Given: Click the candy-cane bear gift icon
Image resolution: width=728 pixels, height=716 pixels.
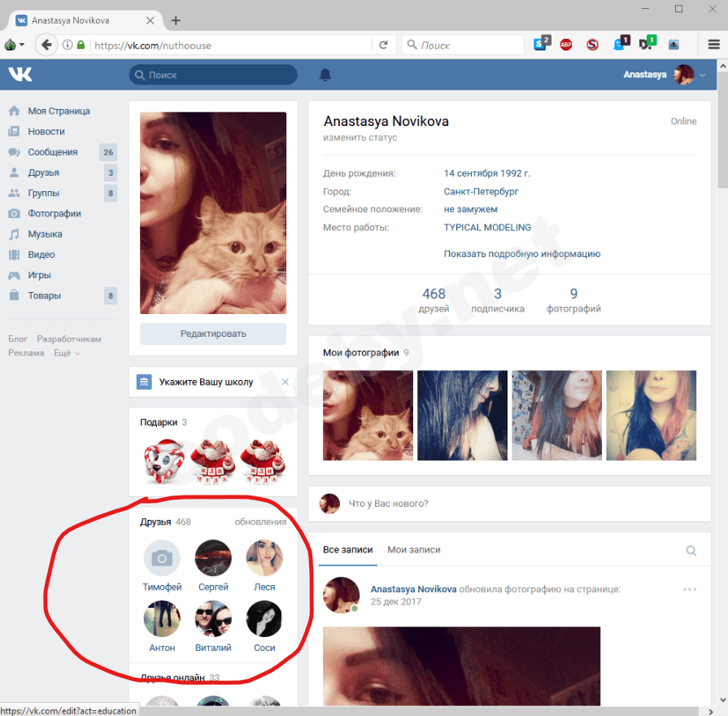Looking at the screenshot, I should click(163, 461).
